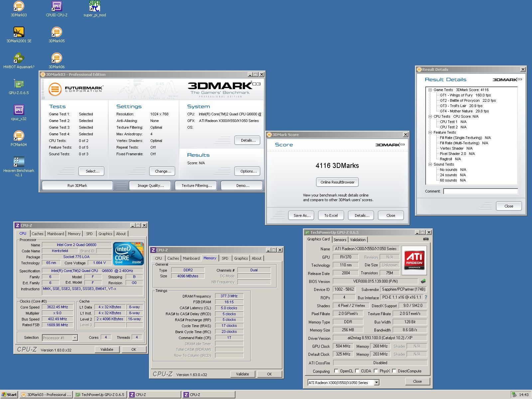Click the Result Details window title icon

(420, 69)
